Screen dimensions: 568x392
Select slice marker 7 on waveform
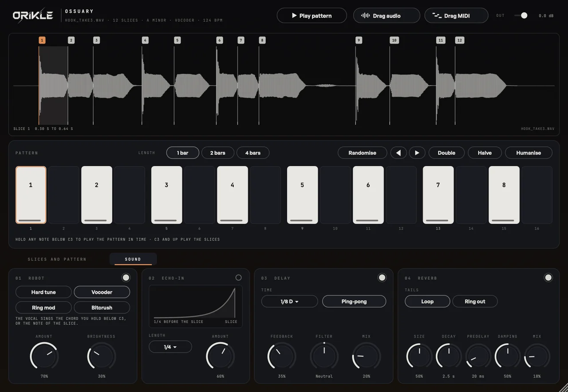click(x=241, y=40)
